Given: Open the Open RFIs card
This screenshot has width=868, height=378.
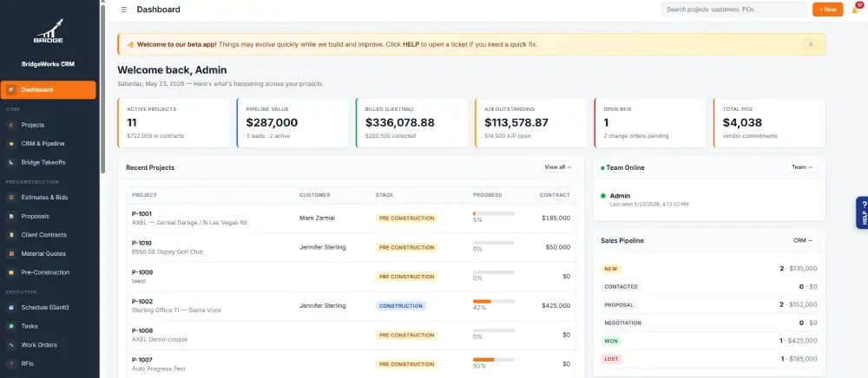Looking at the screenshot, I should [x=650, y=123].
